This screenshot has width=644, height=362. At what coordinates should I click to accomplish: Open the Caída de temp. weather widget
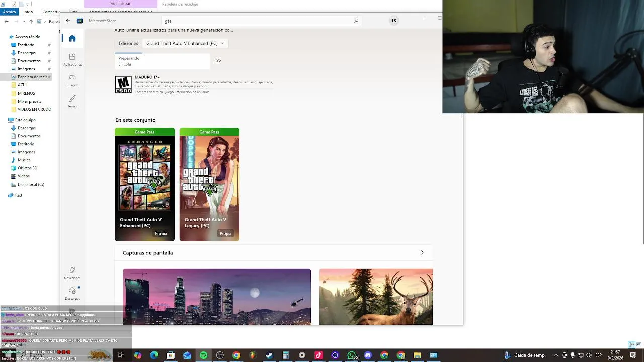(x=525, y=355)
